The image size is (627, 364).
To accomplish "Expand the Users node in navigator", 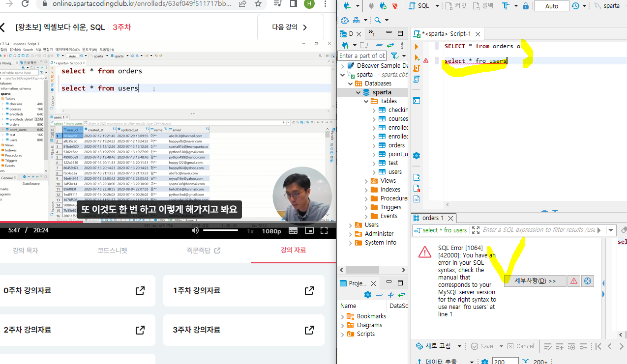I will (x=350, y=225).
